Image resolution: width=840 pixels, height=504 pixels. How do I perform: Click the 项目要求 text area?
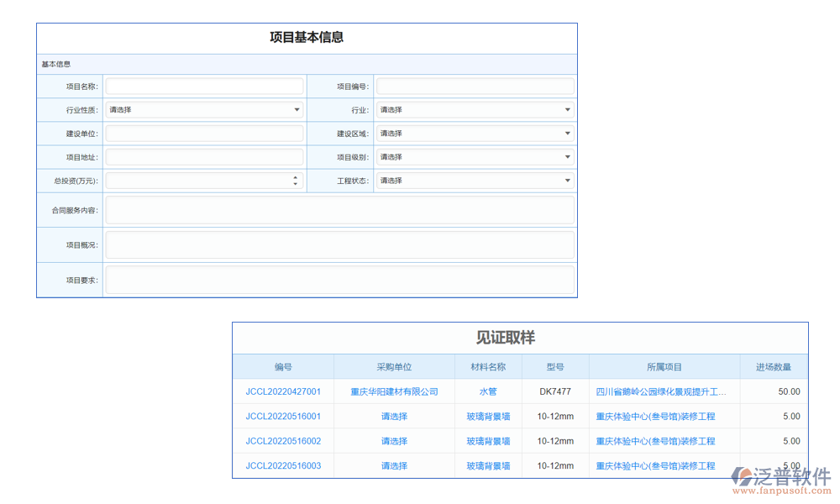tap(339, 280)
